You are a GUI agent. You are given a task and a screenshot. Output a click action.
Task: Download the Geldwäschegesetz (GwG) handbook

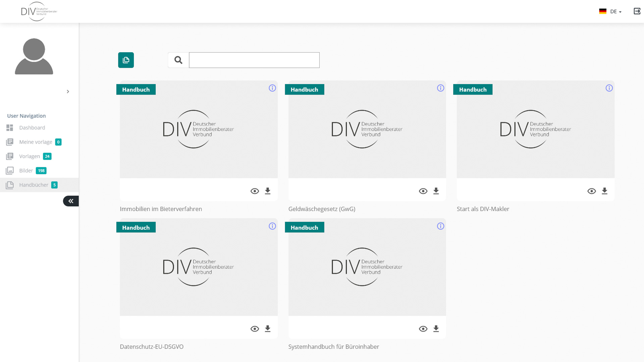click(x=436, y=191)
